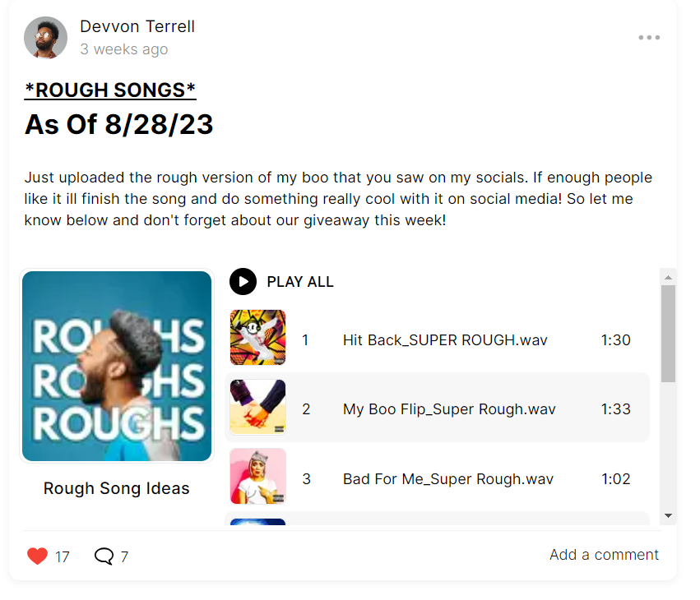Click the Rough Song Ideas playlist title
Viewport: 700px width, 600px height.
click(117, 489)
